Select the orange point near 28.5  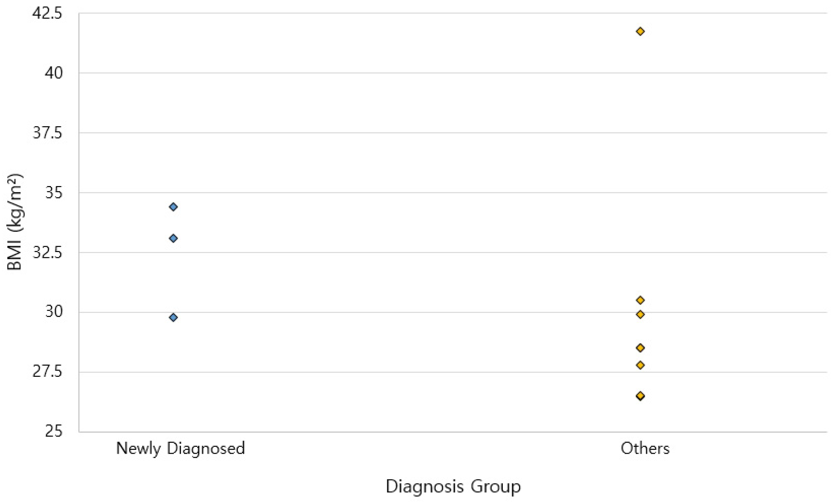pyautogui.click(x=640, y=348)
